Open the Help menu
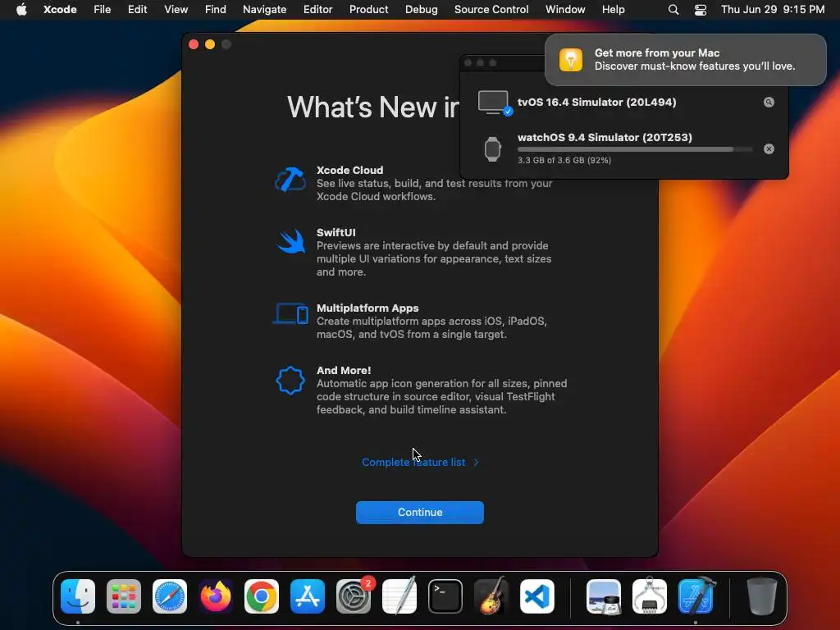The image size is (840, 630). coord(613,9)
